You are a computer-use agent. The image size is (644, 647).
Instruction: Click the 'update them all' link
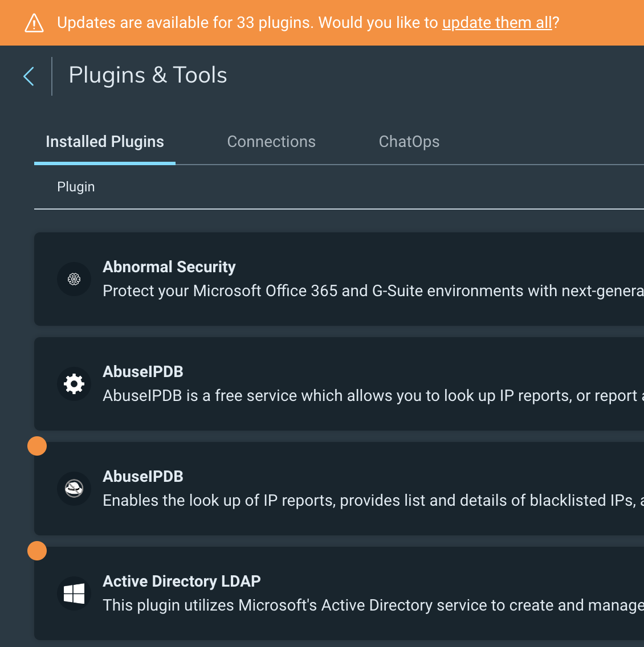497,23
